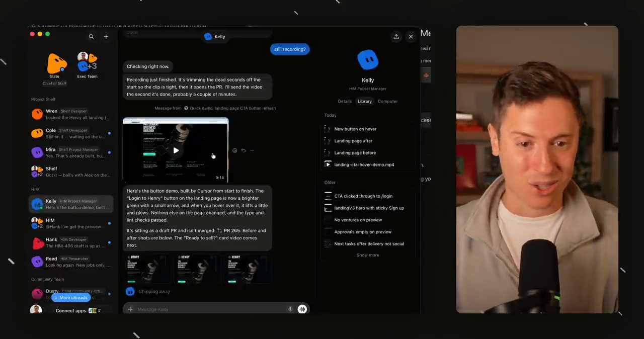Open Dusty's Community Team conversation
The height and width of the screenshot is (339, 644).
coord(70,293)
